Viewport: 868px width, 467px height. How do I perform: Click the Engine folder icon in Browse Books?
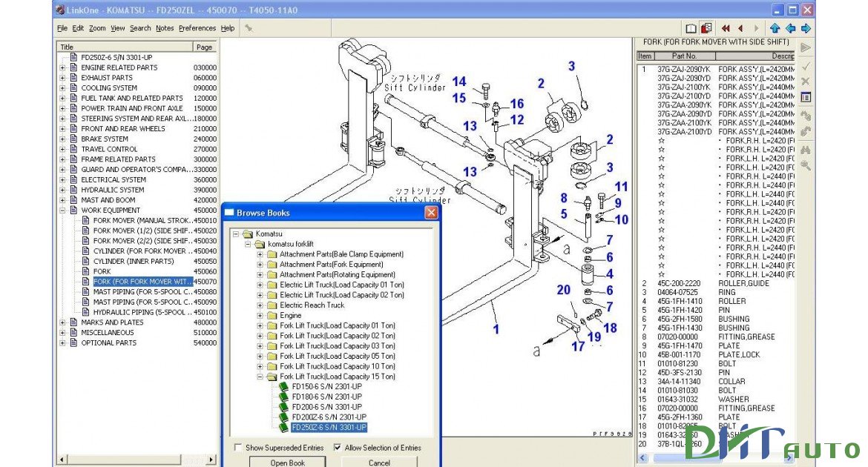272,315
